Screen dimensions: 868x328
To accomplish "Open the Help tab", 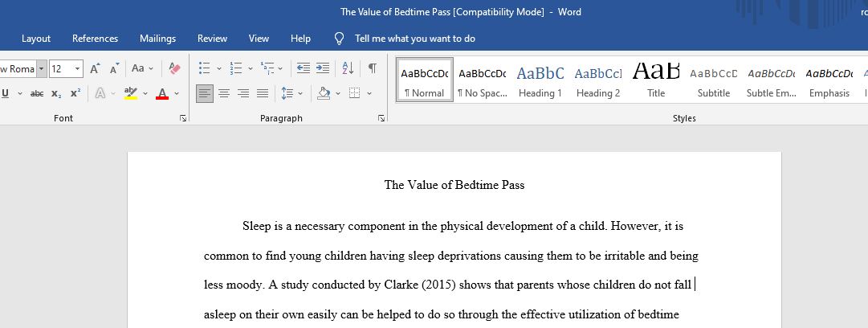I will click(300, 39).
